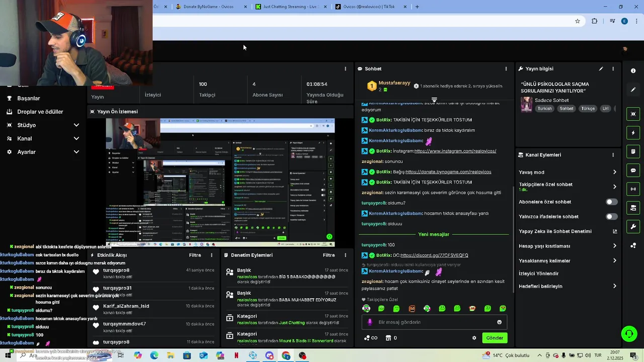Open a new browser tab with the plus button
Screen dimensions: 644x362
(x=417, y=7)
